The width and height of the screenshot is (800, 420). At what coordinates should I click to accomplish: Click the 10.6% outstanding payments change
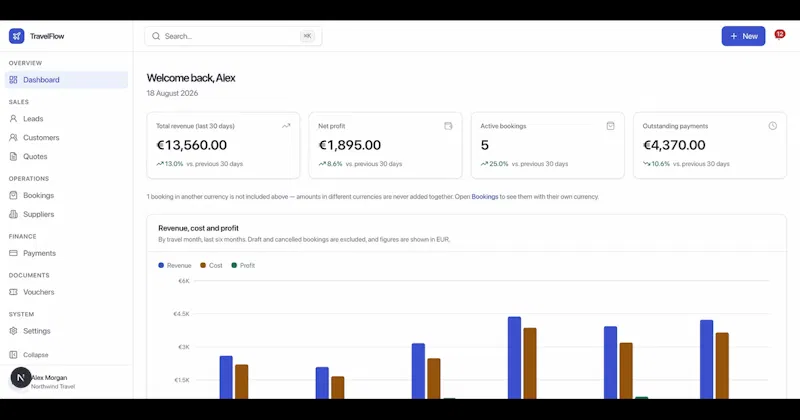pos(656,164)
